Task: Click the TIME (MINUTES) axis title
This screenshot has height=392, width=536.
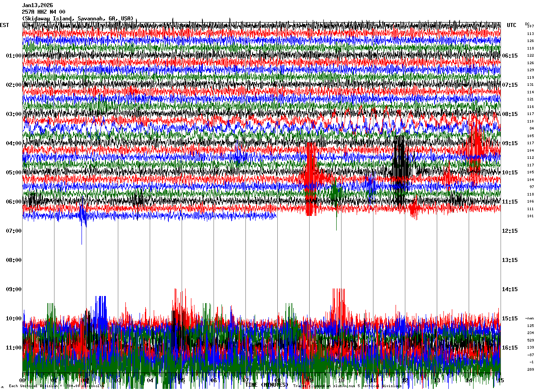Action: [x=266, y=385]
